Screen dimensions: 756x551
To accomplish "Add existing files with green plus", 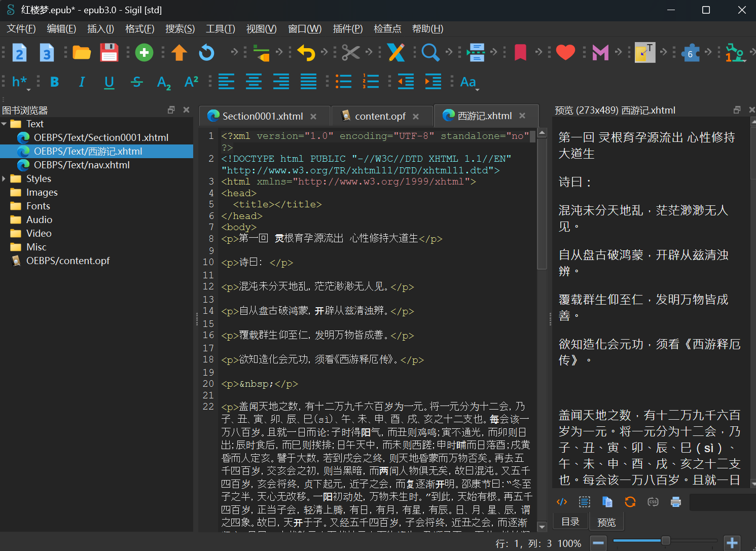I will coord(144,52).
